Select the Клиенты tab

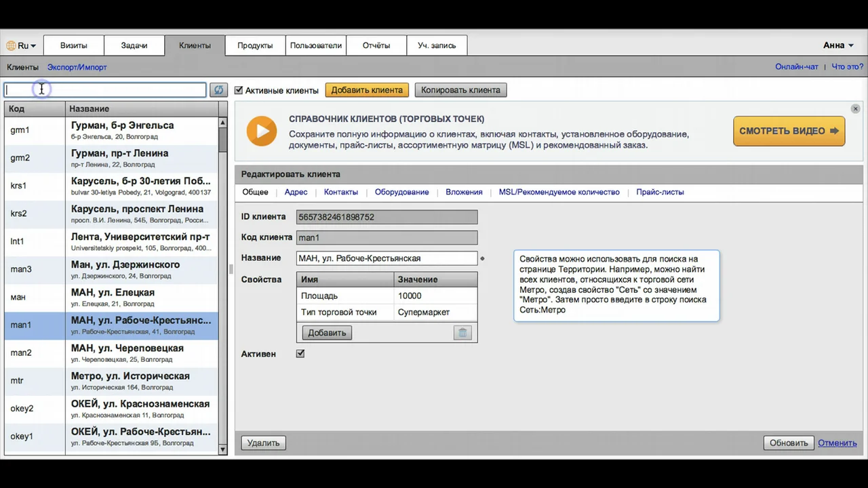[x=195, y=45]
